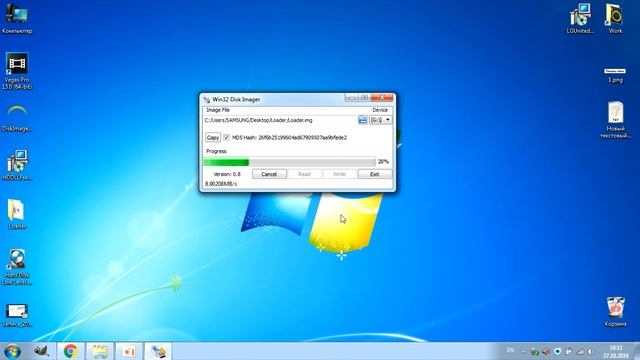
Task: Click the Win32 Disk Imager title bar icon
Action: pyautogui.click(x=207, y=100)
